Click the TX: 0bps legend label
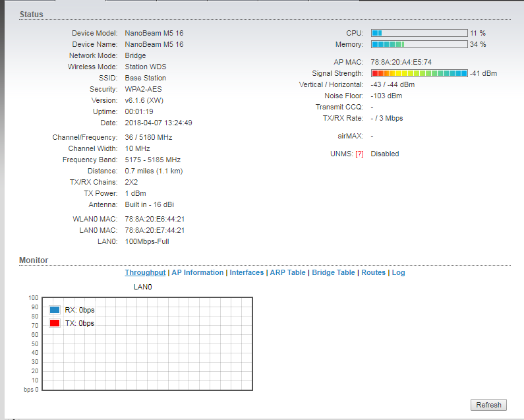 [80, 323]
